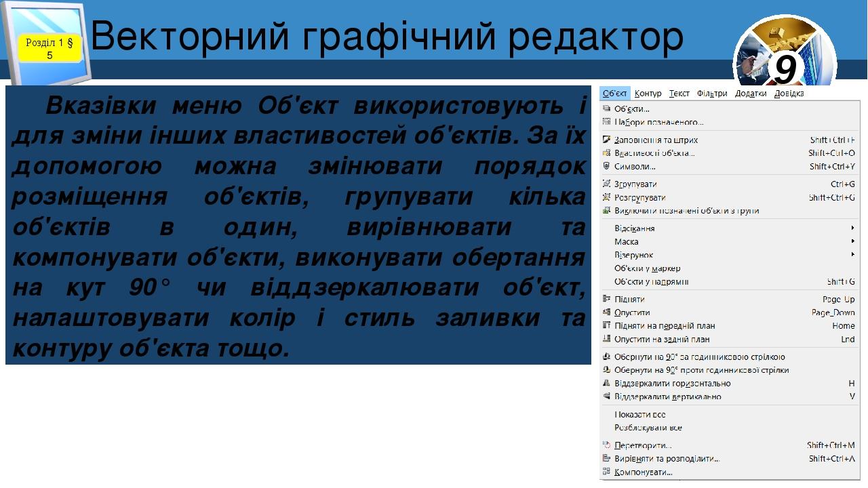Click the Підняти raise icon
This screenshot has height=488, width=868.
click(606, 299)
